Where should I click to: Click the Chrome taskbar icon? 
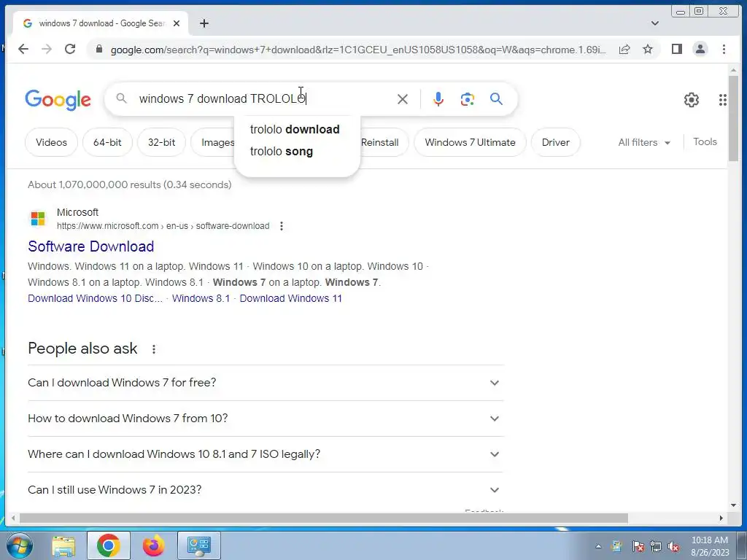(x=108, y=545)
